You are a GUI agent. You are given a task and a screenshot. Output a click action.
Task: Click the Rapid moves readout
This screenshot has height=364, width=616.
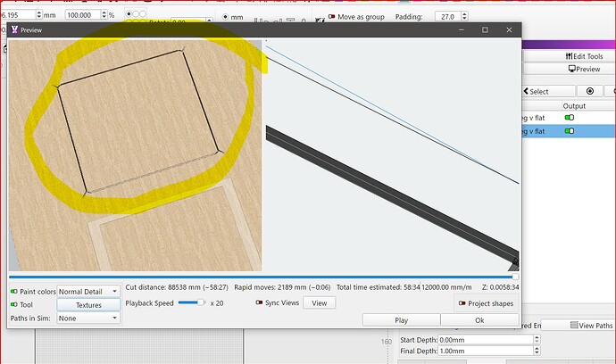pyautogui.click(x=282, y=287)
